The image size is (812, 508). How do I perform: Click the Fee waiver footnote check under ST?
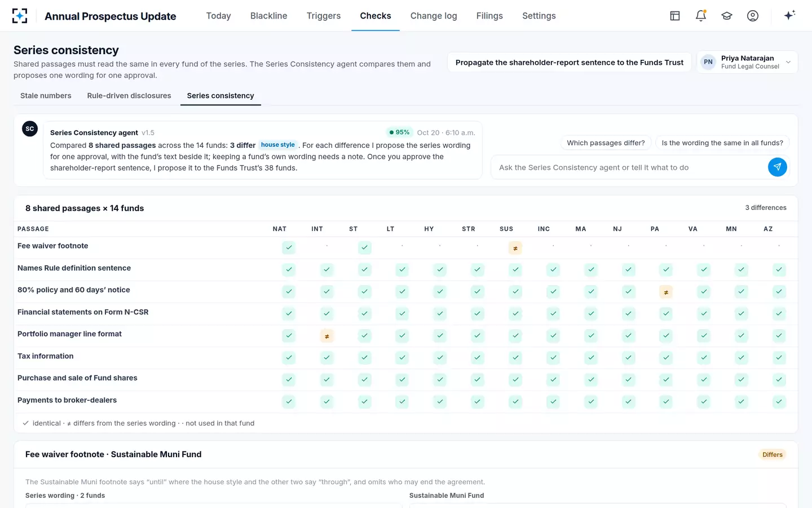[365, 248]
